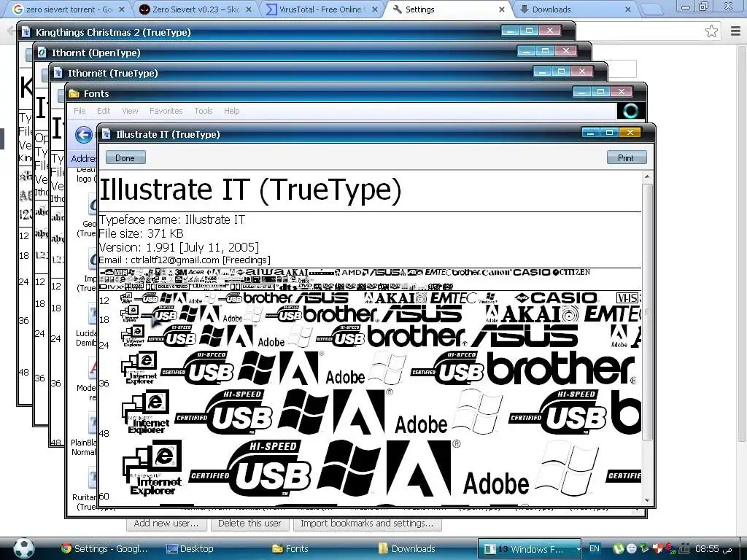747x560 pixels.
Task: Open the View menu in Fonts window
Action: coord(130,111)
